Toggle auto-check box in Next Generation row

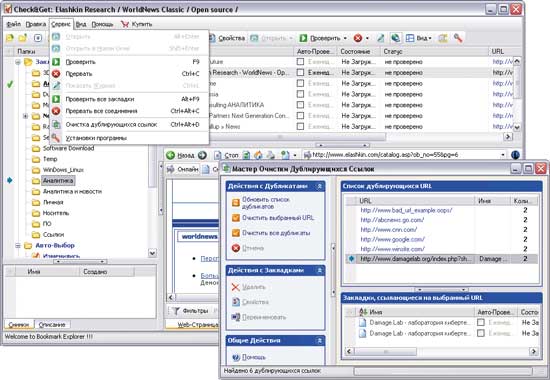[x=300, y=115]
